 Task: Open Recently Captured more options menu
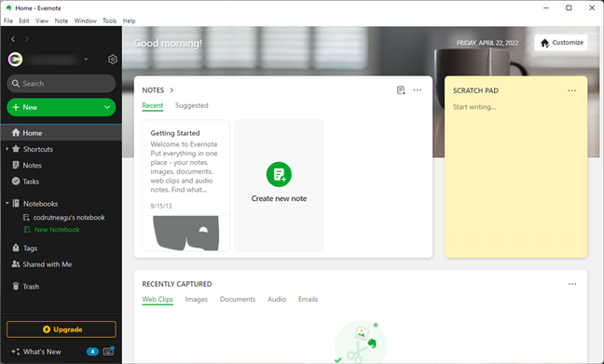(x=572, y=284)
